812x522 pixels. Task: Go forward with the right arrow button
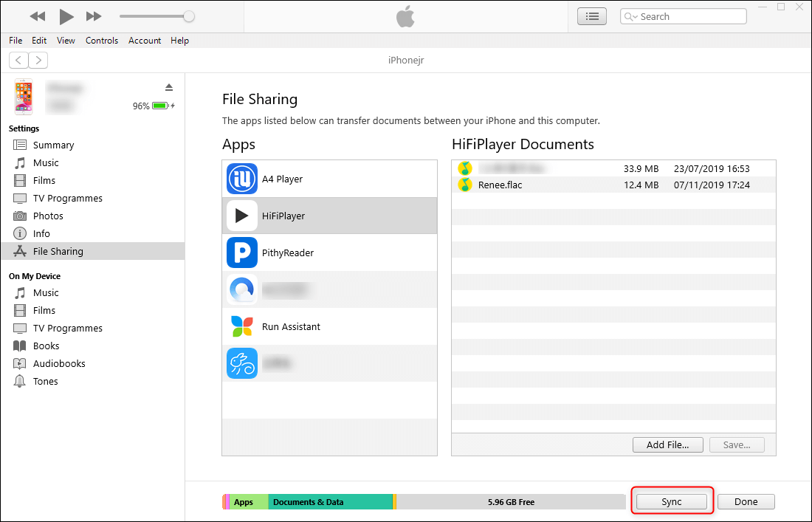point(38,60)
